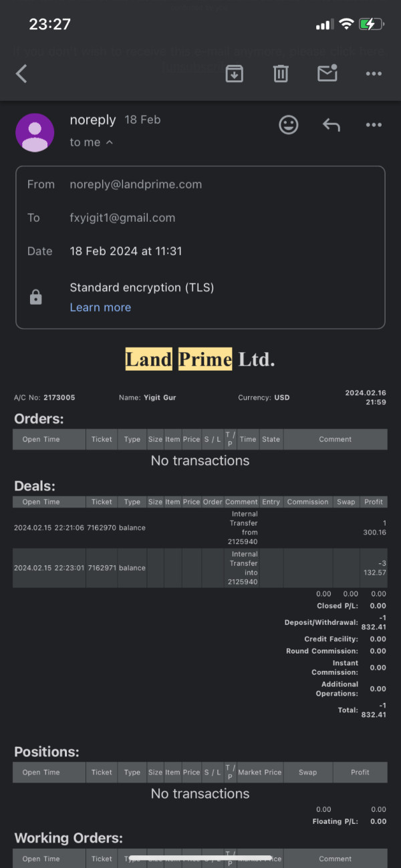Tap sender address noreply@landprime.com
This screenshot has height=868, width=401.
pos(136,184)
